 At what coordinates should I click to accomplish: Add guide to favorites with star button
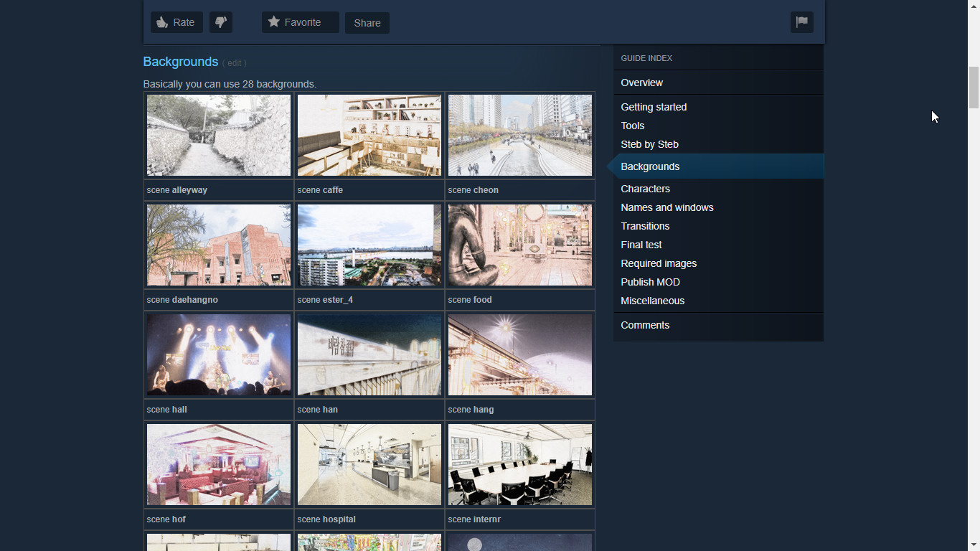300,22
